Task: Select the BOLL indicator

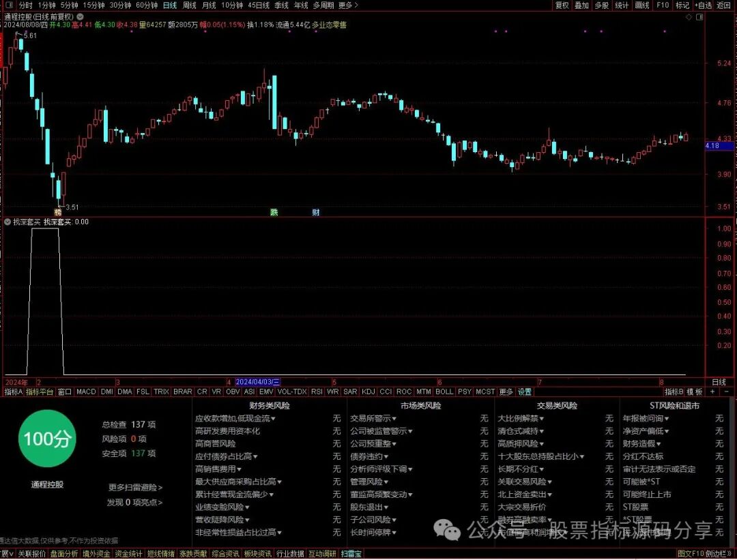Action: pos(444,392)
